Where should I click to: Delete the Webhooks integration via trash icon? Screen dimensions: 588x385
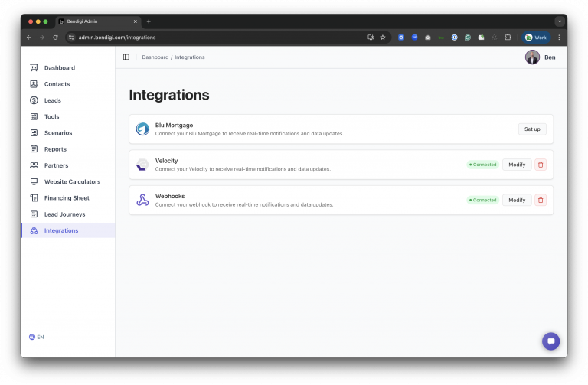(541, 200)
